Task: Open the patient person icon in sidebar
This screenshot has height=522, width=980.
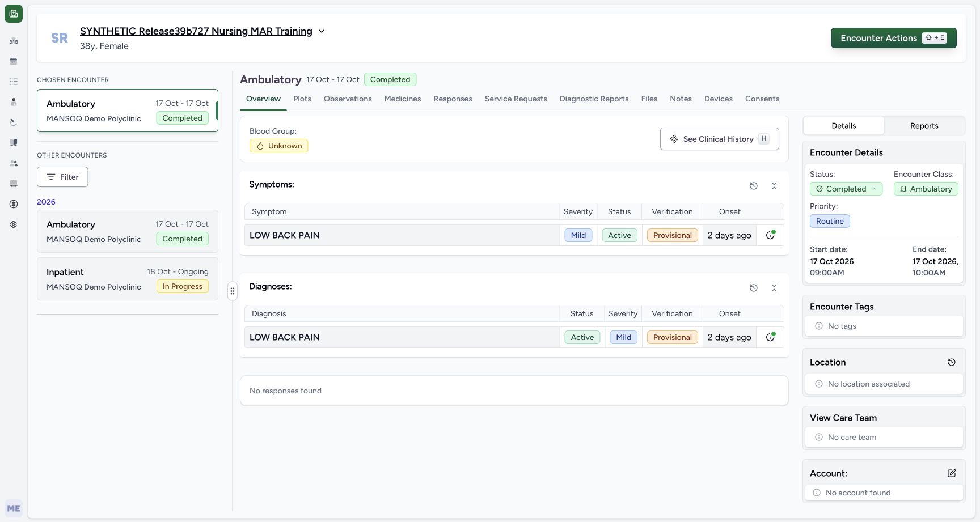Action: click(14, 102)
